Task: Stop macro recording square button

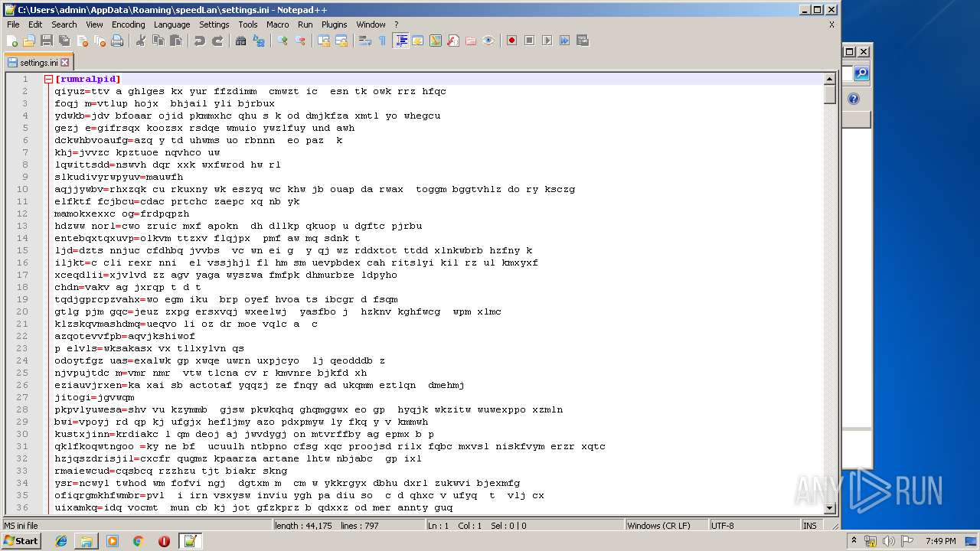Action: (529, 41)
